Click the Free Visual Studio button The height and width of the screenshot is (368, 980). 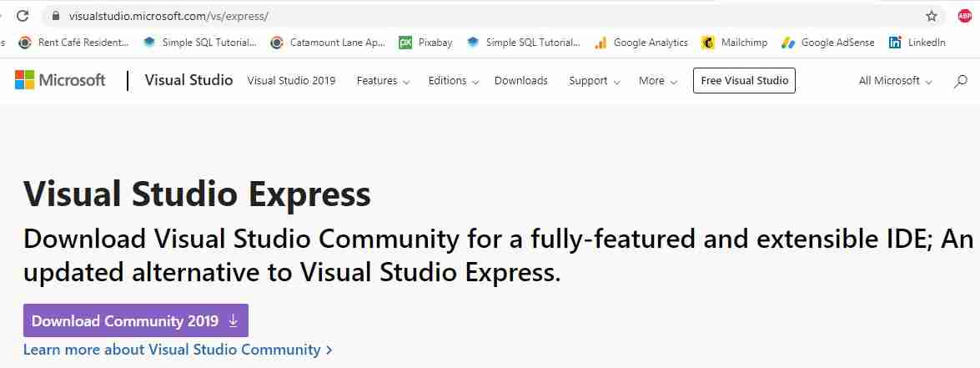(x=744, y=81)
